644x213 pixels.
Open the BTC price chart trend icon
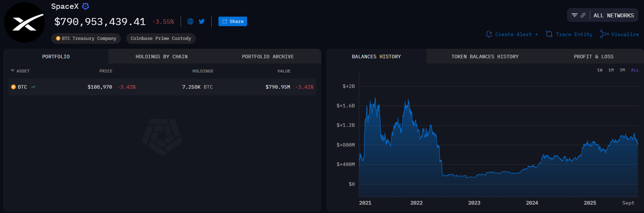33,87
